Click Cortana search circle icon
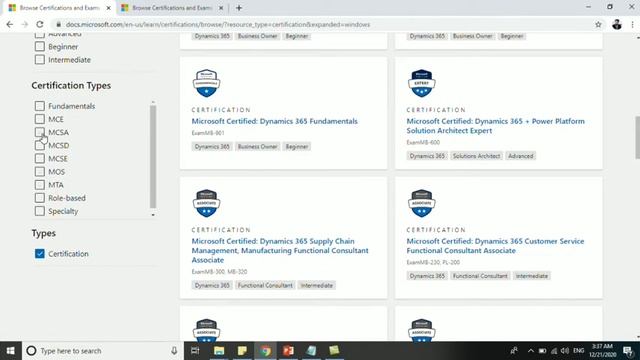Viewport: 640px width, 360px height. click(31, 351)
